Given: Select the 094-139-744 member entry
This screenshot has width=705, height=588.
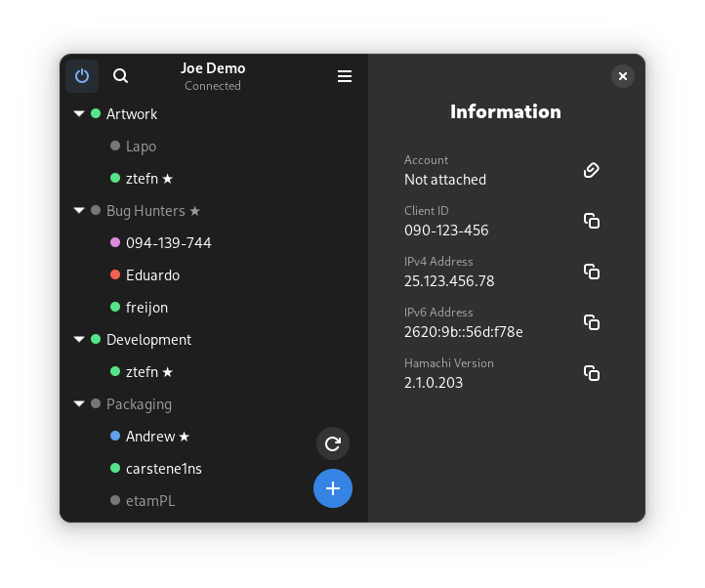Looking at the screenshot, I should (x=168, y=243).
